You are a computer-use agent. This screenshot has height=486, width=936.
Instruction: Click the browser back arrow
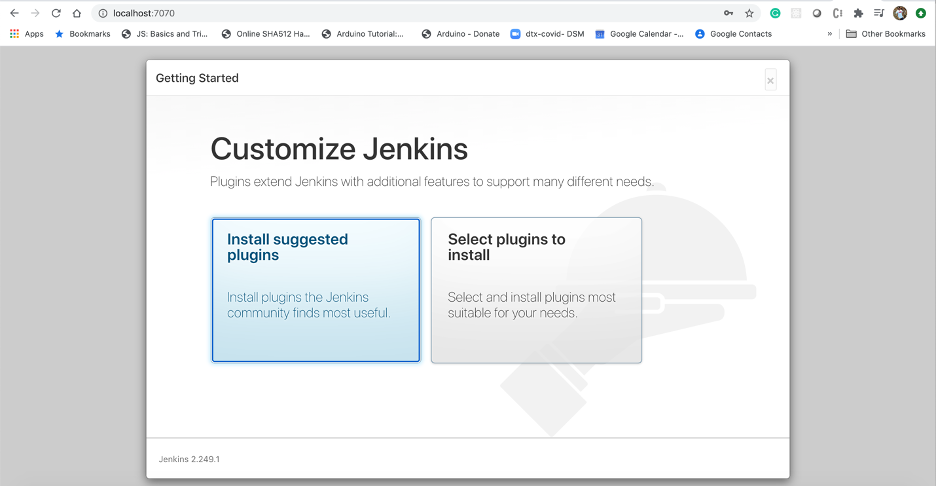coord(14,13)
